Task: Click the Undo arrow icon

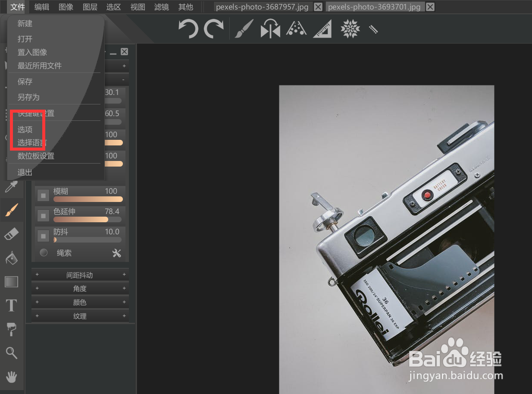Action: 188,29
